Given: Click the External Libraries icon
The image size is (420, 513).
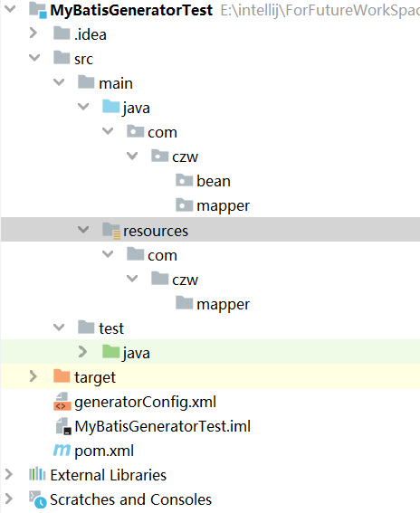Looking at the screenshot, I should [37, 474].
